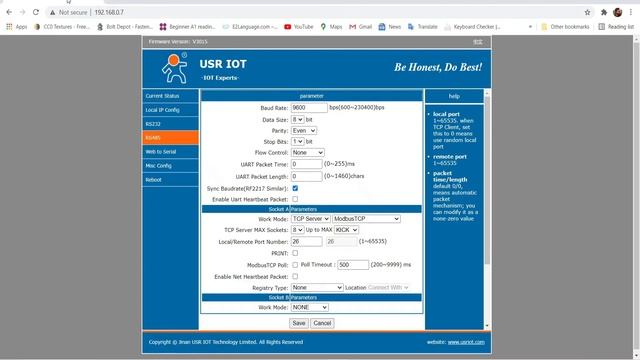Open the Extensions puzzle icon
Screen dimensions: 640x360
coord(604,12)
